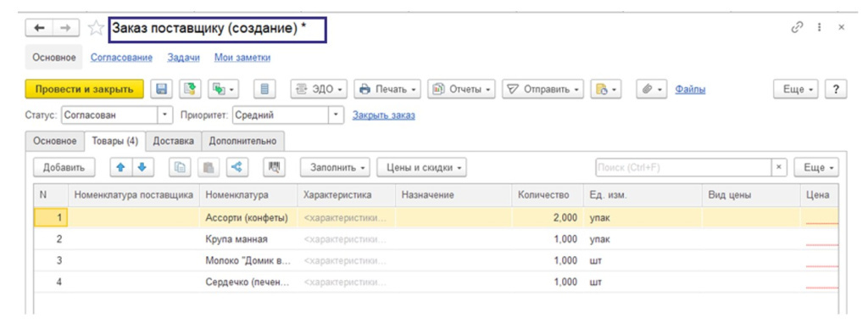Open the Печать print menu

[387, 89]
